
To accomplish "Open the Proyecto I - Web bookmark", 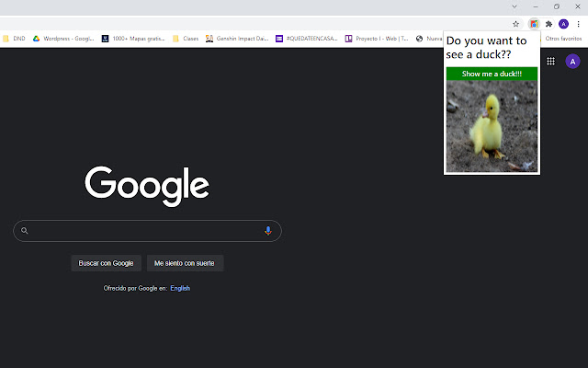I will click(377, 39).
